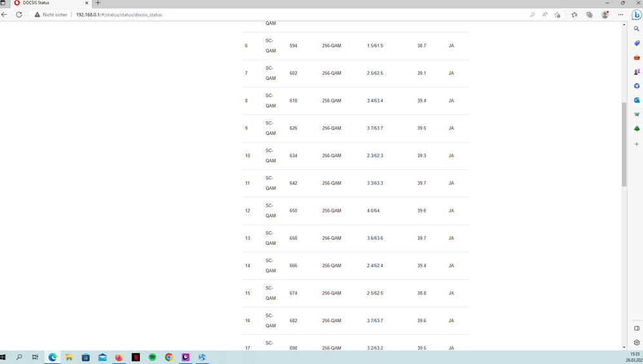Open sidebar settings gear icon

pyautogui.click(x=637, y=343)
